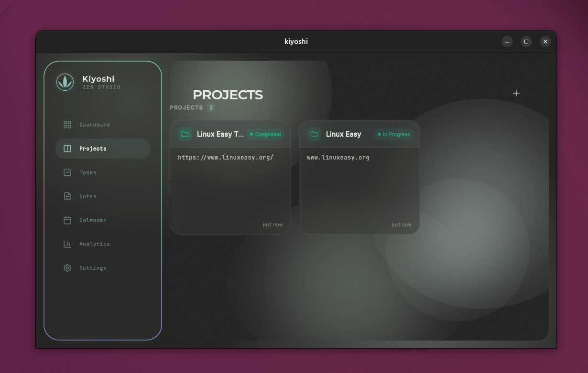Maximize the kiyoshi window

526,42
